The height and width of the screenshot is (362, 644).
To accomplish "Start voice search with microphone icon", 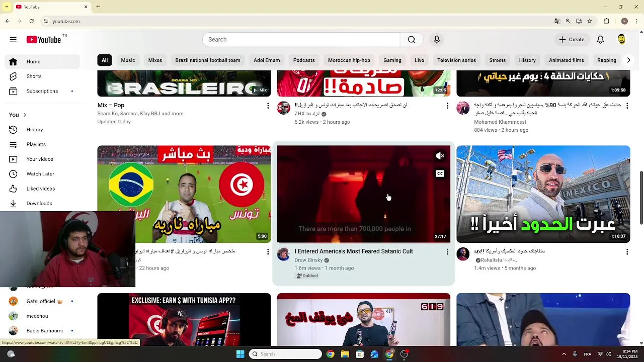I will [x=437, y=40].
